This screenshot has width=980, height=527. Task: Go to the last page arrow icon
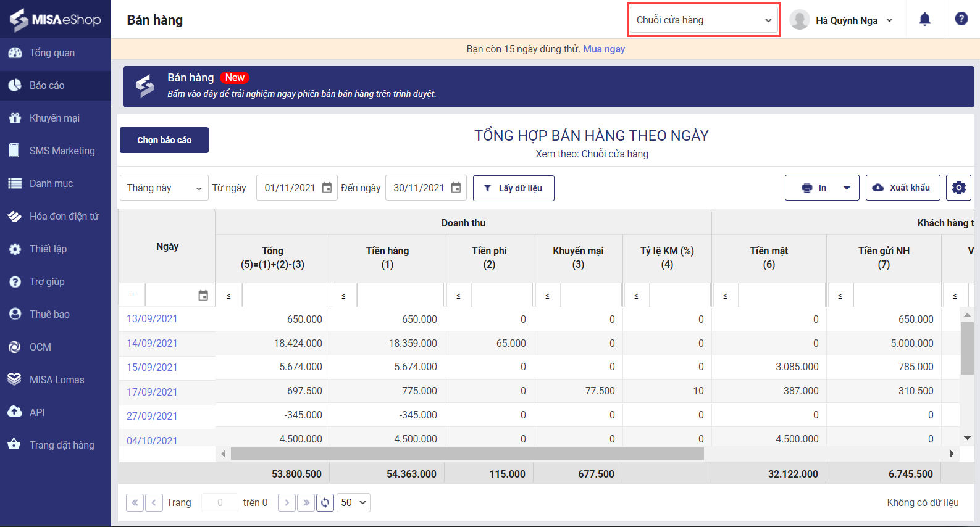pos(306,502)
